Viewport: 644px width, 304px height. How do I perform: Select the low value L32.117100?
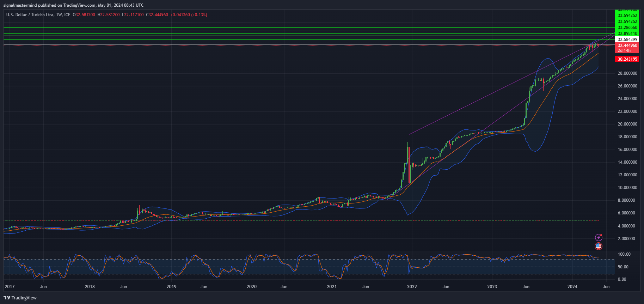[x=133, y=15]
